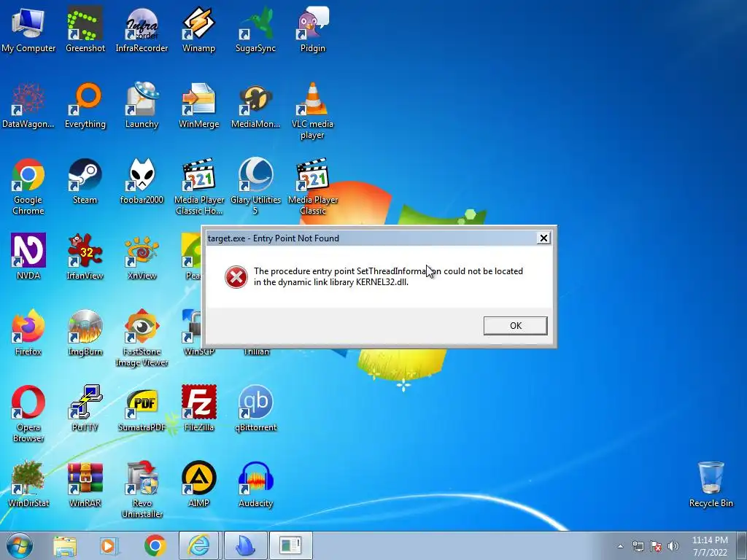Select the Google Chrome desktop shortcut
The height and width of the screenshot is (560, 747).
point(28,186)
